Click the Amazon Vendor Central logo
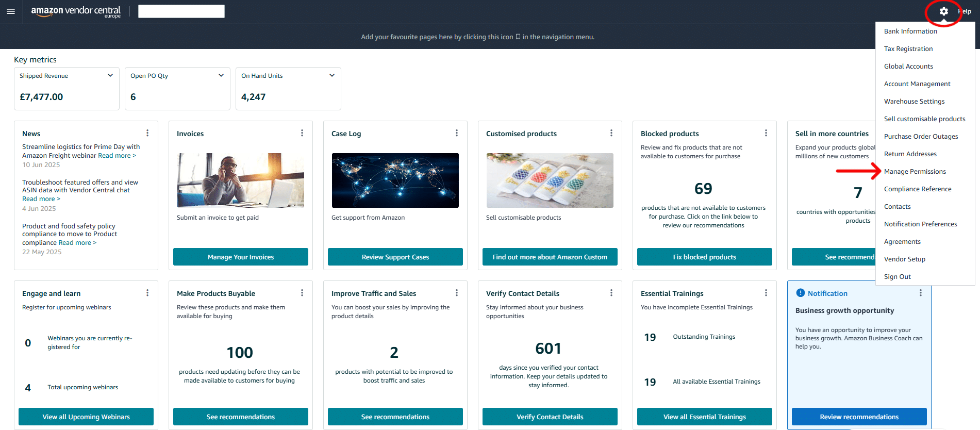This screenshot has height=430, width=980. (x=76, y=11)
